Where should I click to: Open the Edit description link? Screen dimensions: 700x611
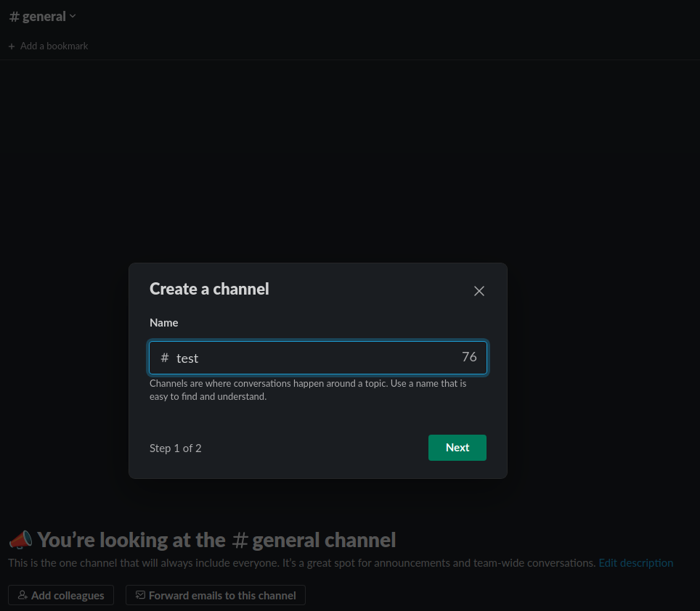click(635, 563)
